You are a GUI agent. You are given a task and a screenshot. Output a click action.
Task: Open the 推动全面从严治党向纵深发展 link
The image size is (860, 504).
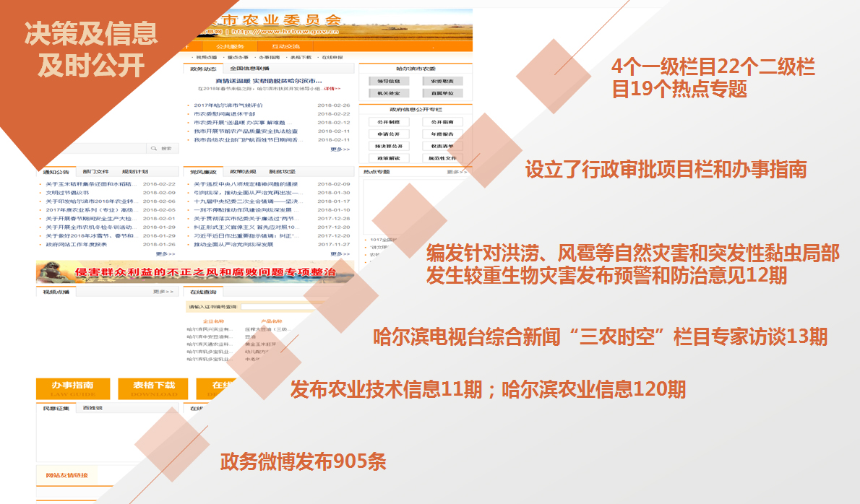point(233,245)
